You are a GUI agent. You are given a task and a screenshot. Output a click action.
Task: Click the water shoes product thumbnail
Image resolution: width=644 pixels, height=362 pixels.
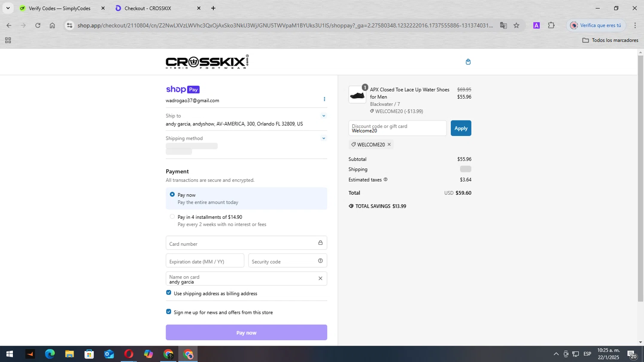357,95
